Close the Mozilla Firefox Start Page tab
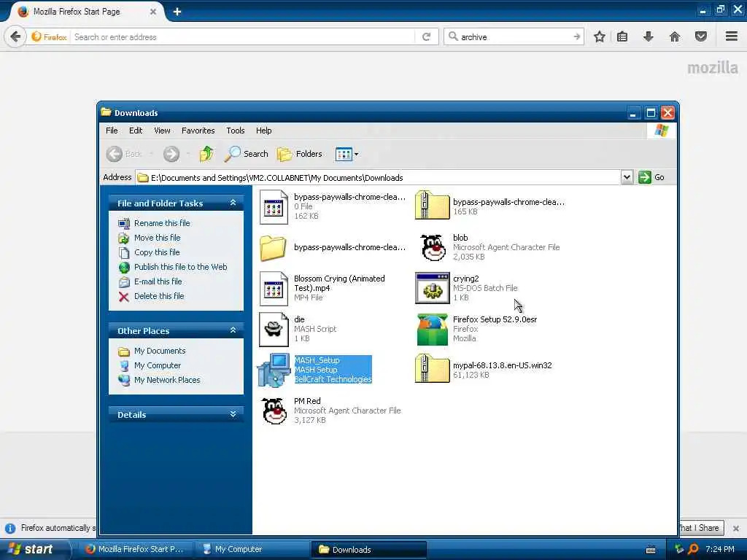Image resolution: width=747 pixels, height=560 pixels. (x=153, y=12)
